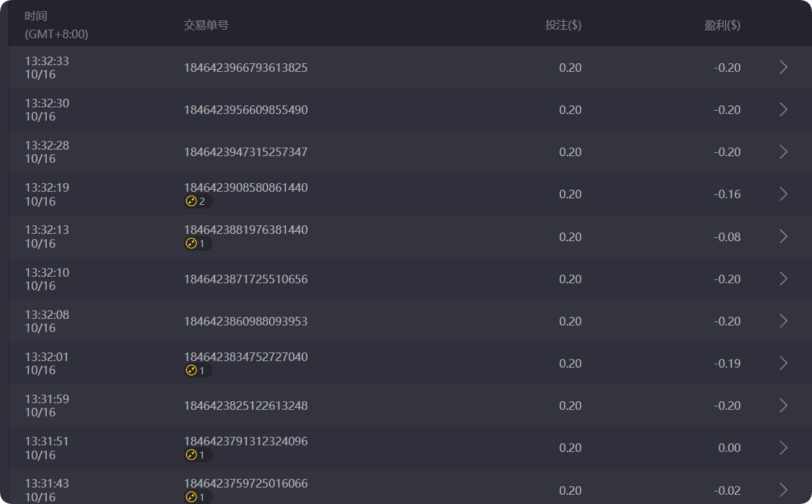
Task: Click the spin badge on order 1846423834752727040
Action: 197,371
